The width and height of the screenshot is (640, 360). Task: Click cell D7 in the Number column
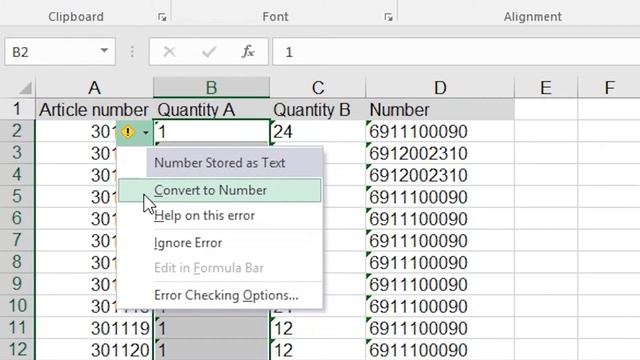point(440,241)
